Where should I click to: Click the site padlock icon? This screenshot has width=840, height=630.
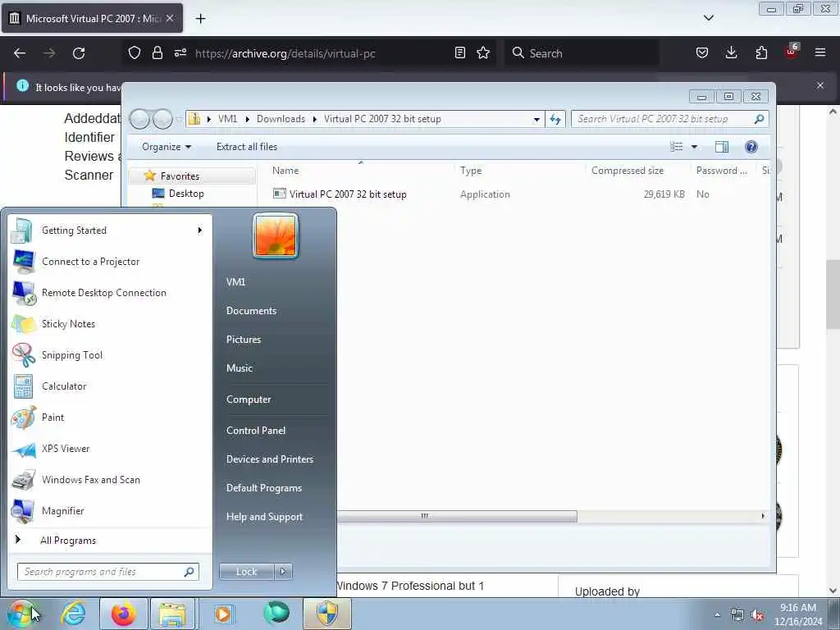pyautogui.click(x=157, y=52)
